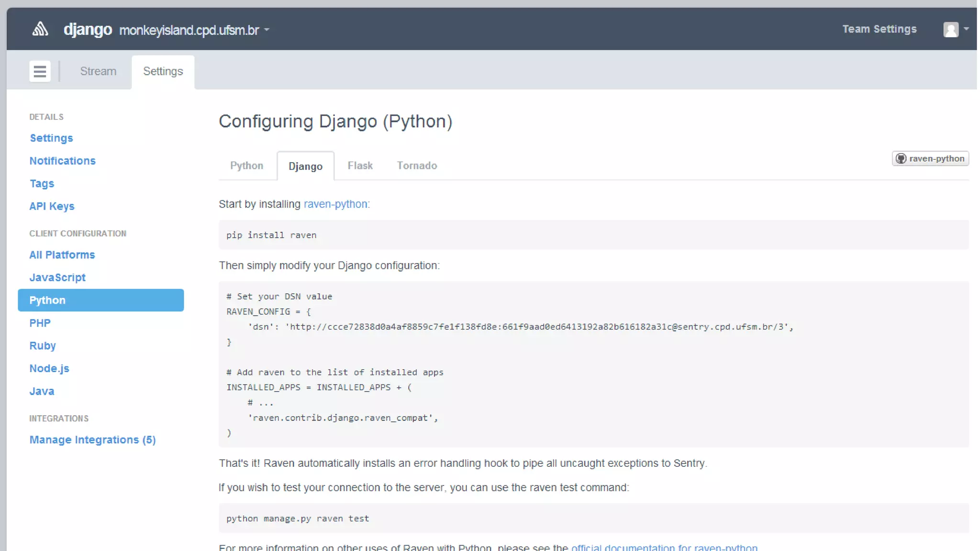Open Manage Integrations (5)

point(92,440)
